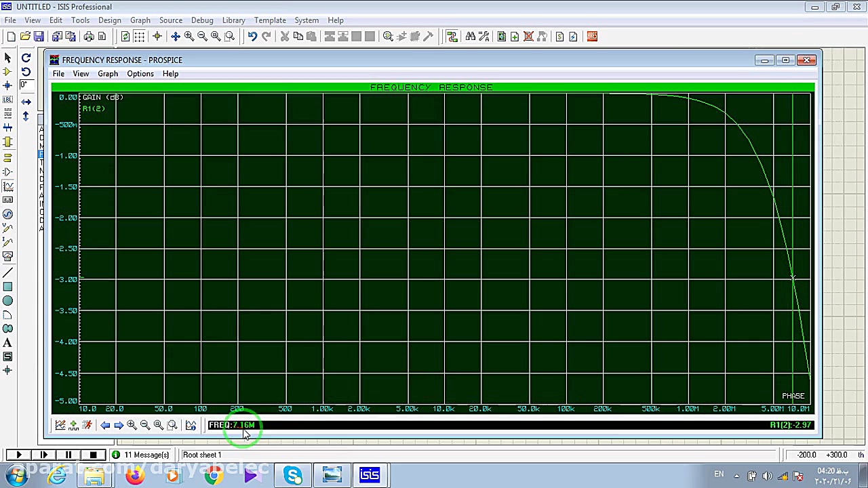The image size is (868, 488).
Task: Pan the graph right with blue arrow
Action: pyautogui.click(x=119, y=425)
